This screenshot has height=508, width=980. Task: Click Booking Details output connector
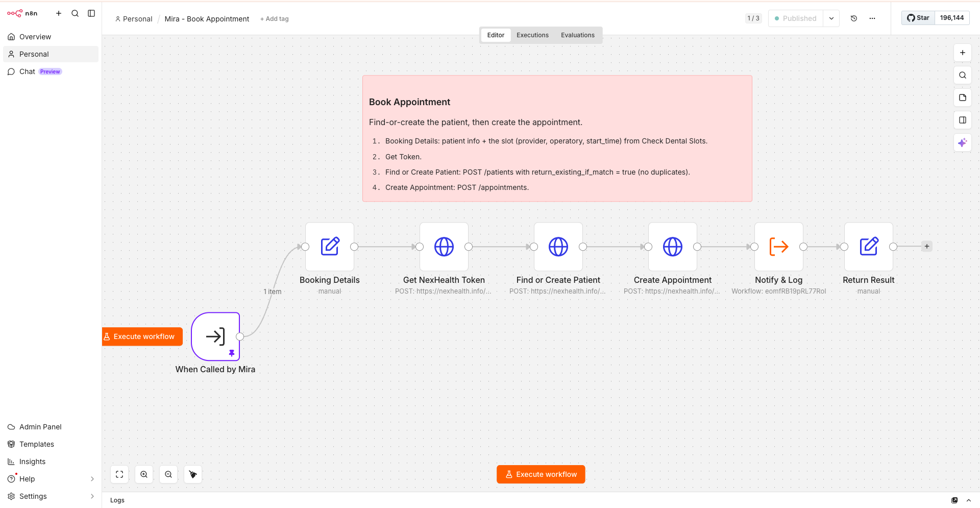pos(354,247)
